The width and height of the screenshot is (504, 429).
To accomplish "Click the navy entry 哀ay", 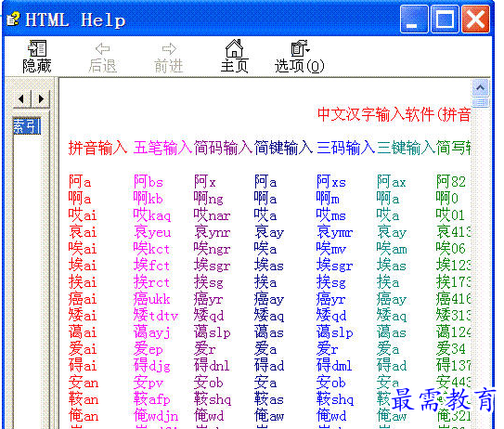I will click(269, 232).
